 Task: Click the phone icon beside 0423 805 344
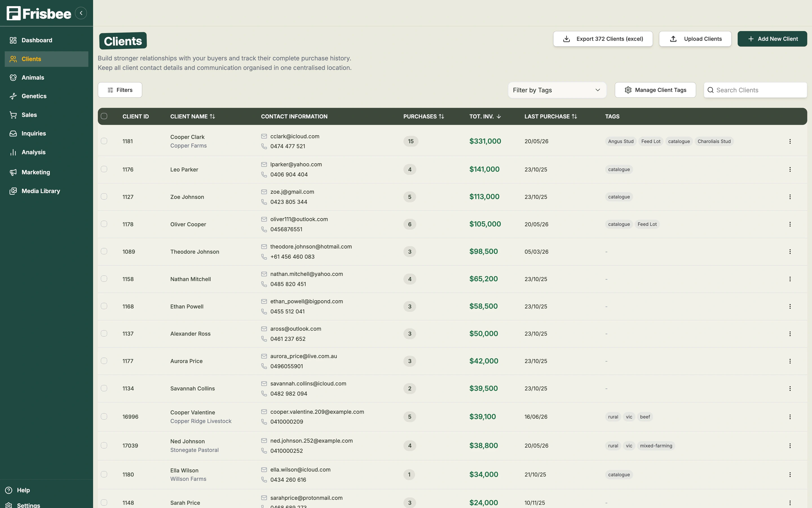click(x=264, y=202)
